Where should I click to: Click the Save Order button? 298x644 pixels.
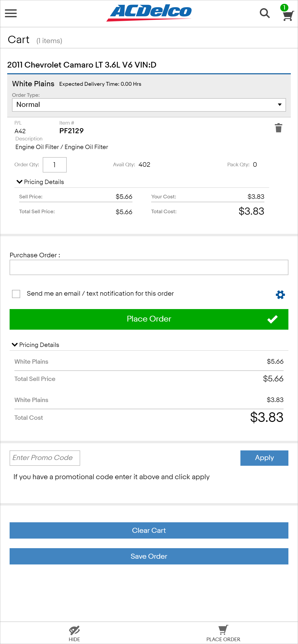pos(149,556)
